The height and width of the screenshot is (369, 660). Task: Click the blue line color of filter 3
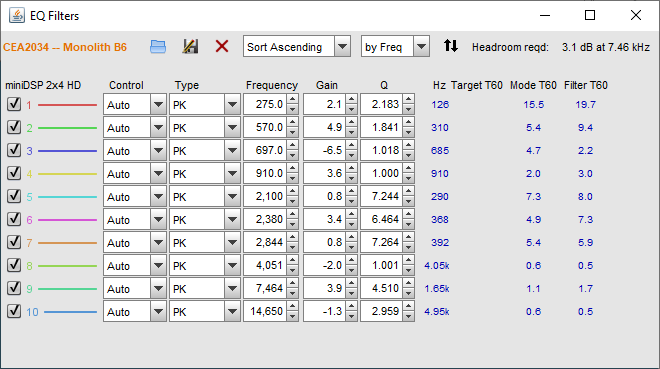point(67,151)
